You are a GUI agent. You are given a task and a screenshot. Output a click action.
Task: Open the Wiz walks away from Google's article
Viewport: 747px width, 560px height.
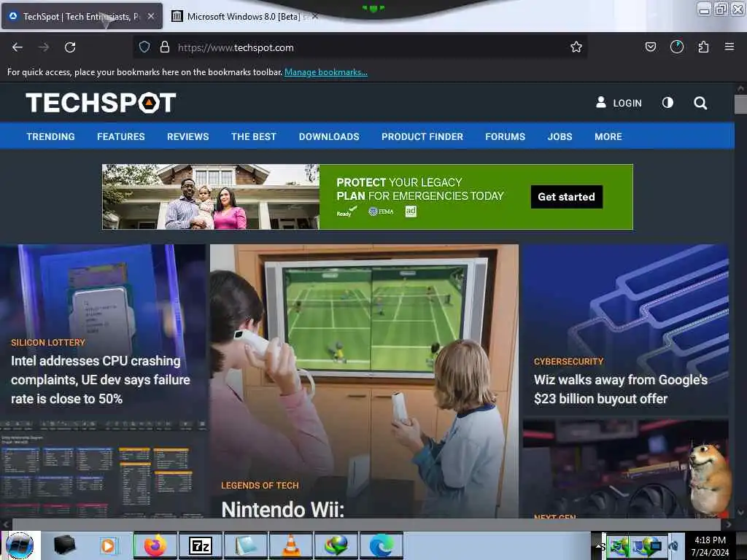621,389
